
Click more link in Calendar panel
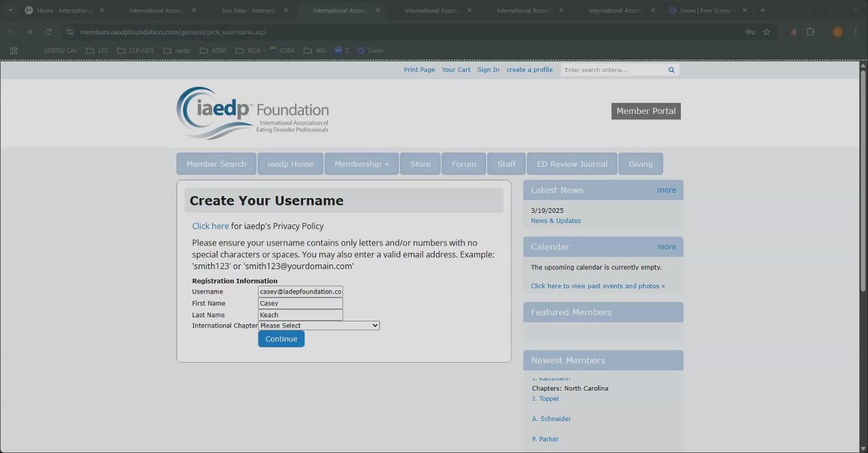point(667,247)
